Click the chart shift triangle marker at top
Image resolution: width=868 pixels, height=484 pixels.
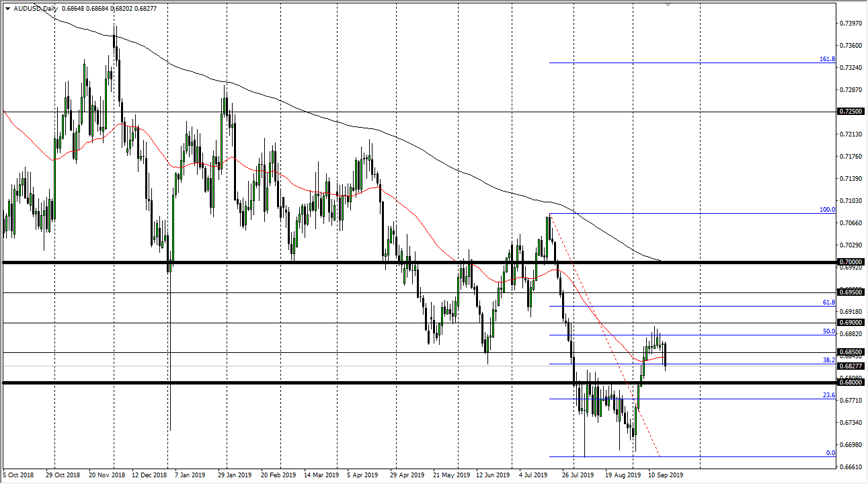click(x=668, y=4)
